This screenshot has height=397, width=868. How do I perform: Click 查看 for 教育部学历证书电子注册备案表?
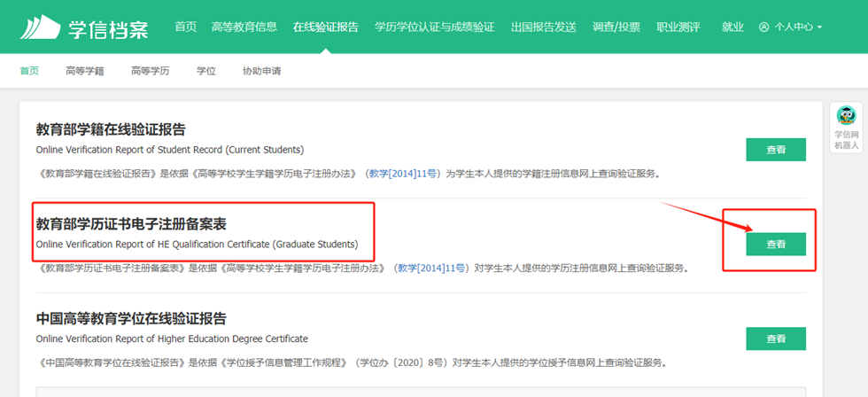tap(775, 244)
